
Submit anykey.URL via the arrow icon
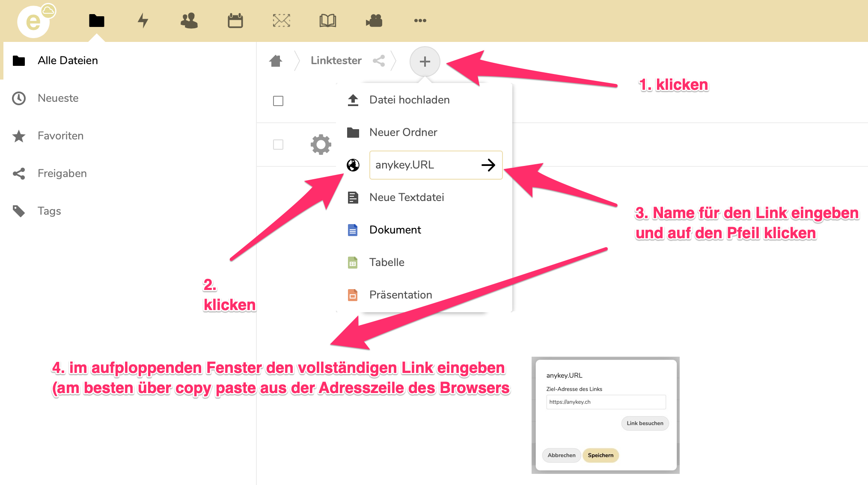point(488,165)
